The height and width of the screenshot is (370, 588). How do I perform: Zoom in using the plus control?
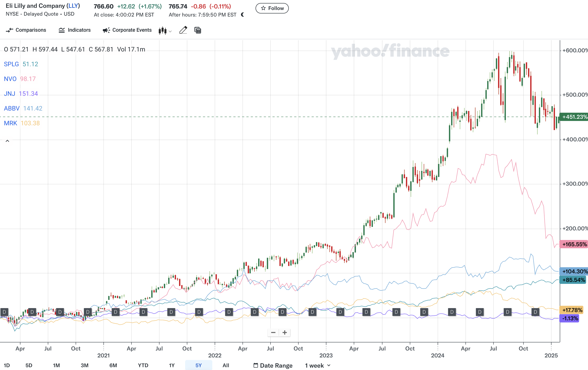pos(285,332)
